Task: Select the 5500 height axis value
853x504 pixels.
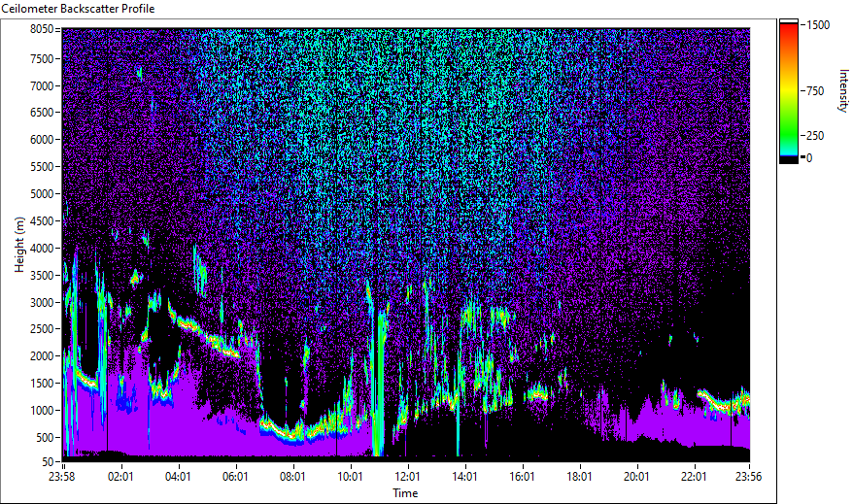Action: pyautogui.click(x=42, y=167)
